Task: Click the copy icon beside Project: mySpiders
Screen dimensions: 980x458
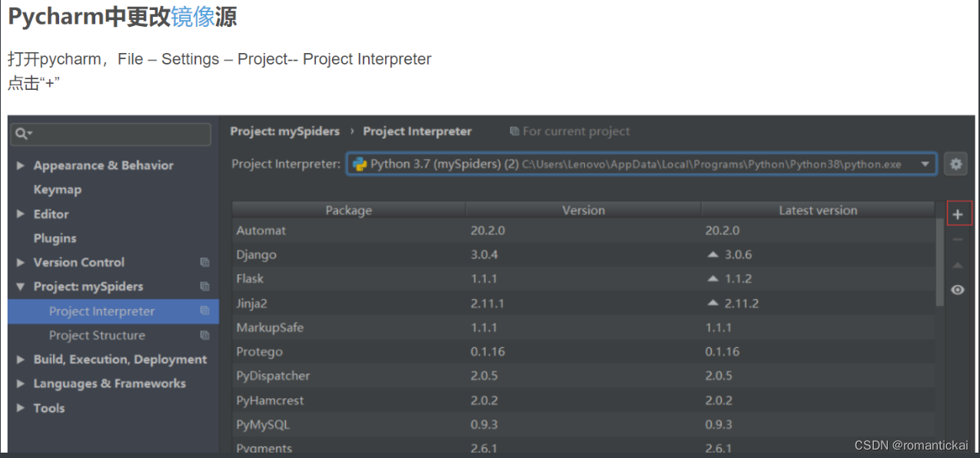Action: (204, 286)
